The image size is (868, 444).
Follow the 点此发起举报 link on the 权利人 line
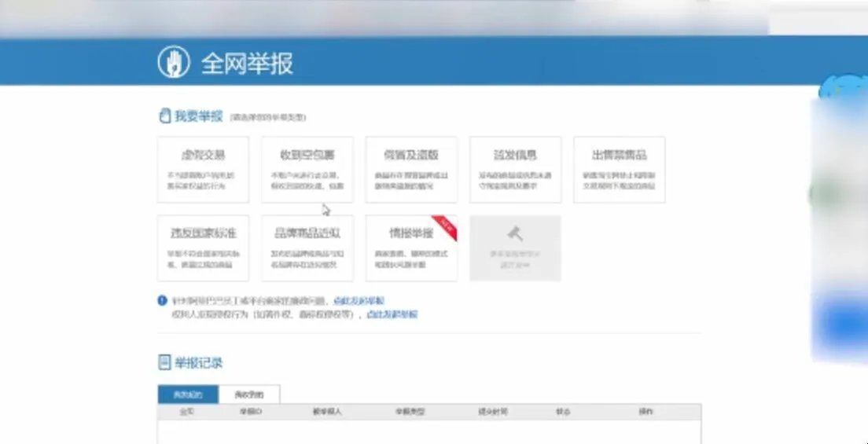(x=392, y=314)
